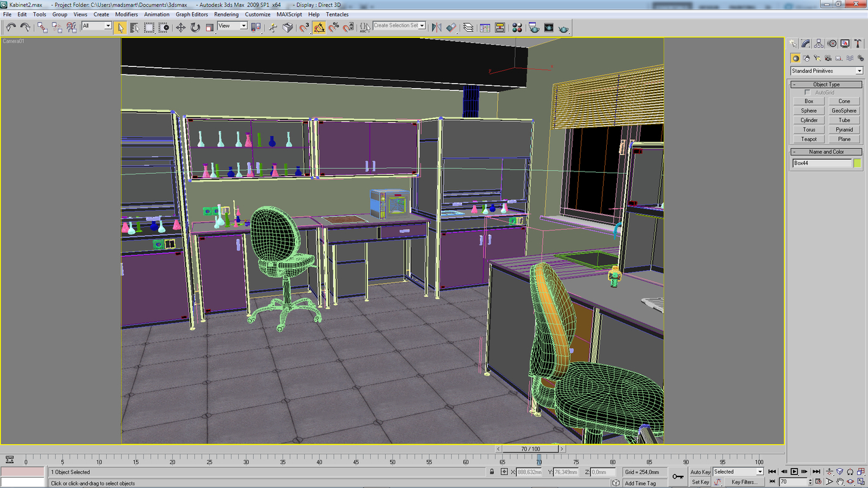
Task: Click the Key Filters button
Action: [x=746, y=482]
